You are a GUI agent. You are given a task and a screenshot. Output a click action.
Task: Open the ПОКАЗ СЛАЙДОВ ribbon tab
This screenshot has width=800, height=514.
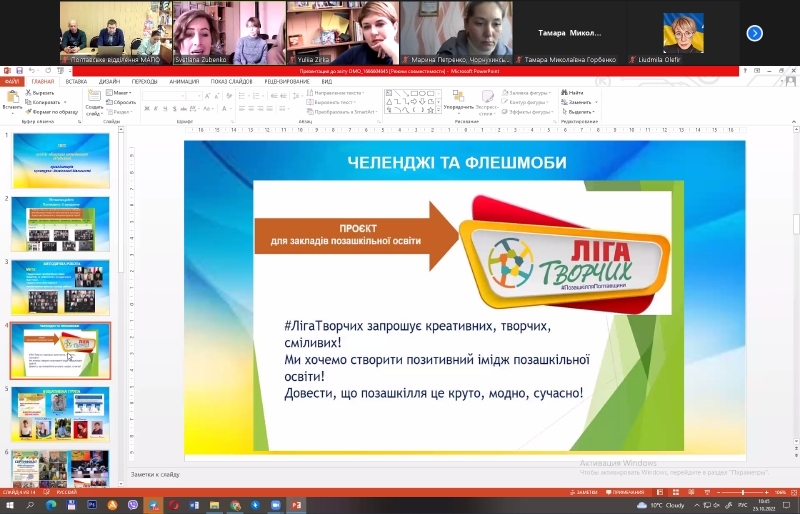232,82
